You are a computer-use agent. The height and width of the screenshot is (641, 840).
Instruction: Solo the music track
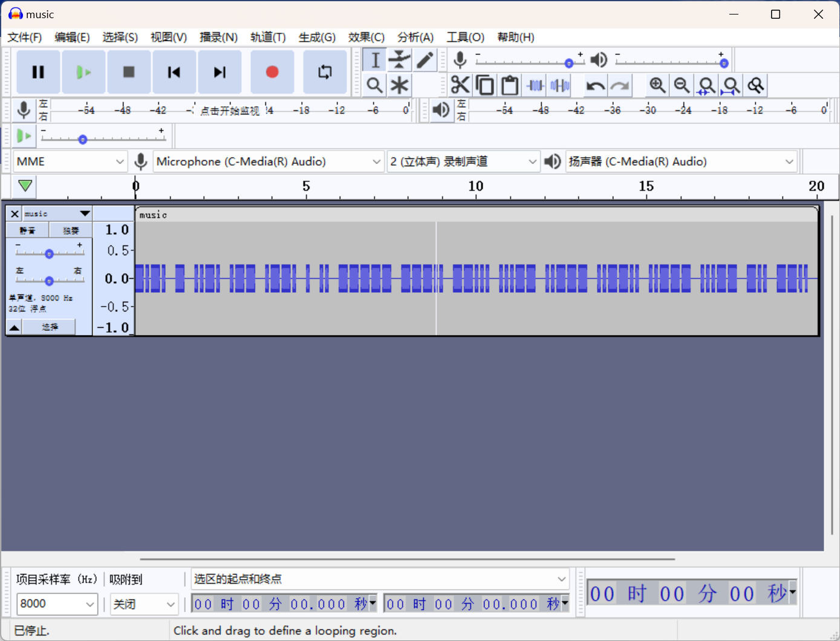tap(71, 230)
